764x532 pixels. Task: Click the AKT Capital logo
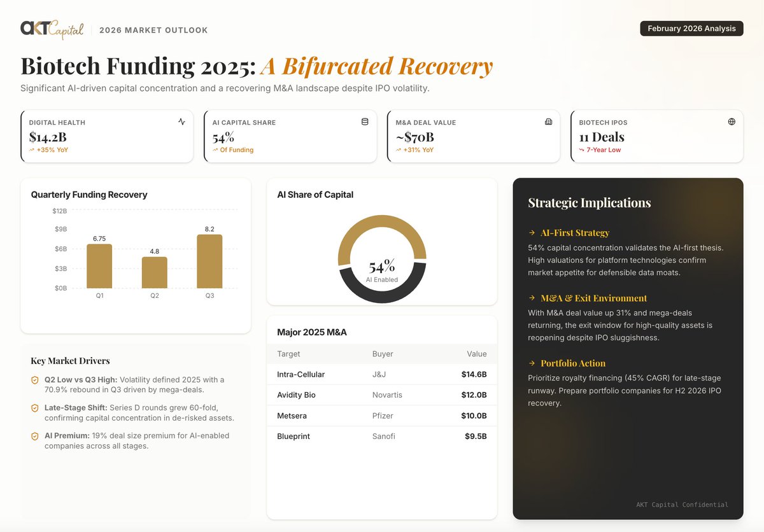pos(52,29)
